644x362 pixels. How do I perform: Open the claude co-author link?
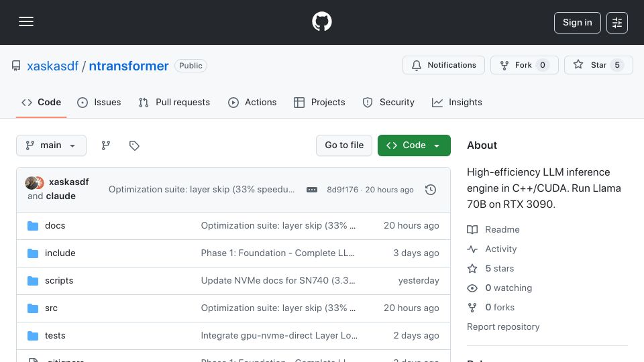point(61,196)
